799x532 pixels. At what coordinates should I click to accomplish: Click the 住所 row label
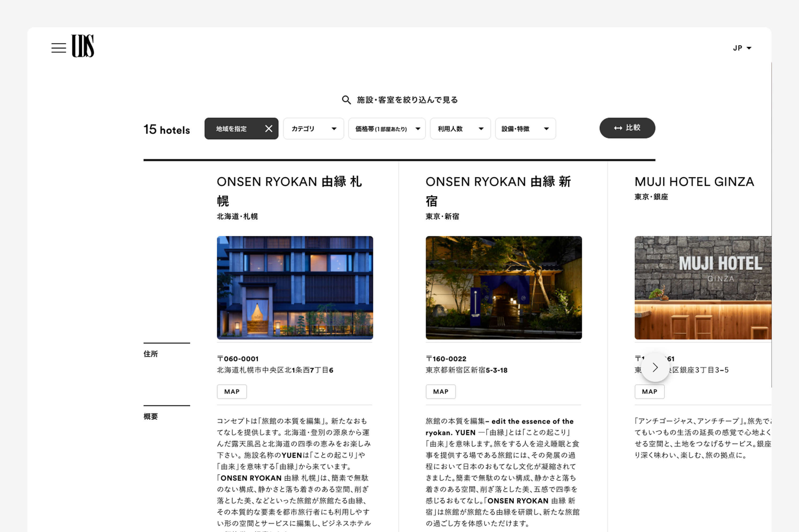pyautogui.click(x=151, y=354)
